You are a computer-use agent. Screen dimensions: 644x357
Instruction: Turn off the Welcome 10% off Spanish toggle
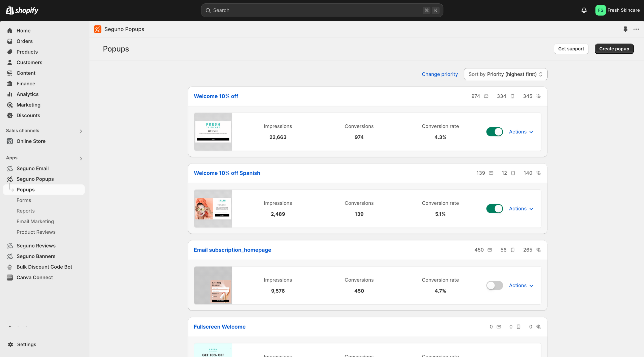coord(494,208)
